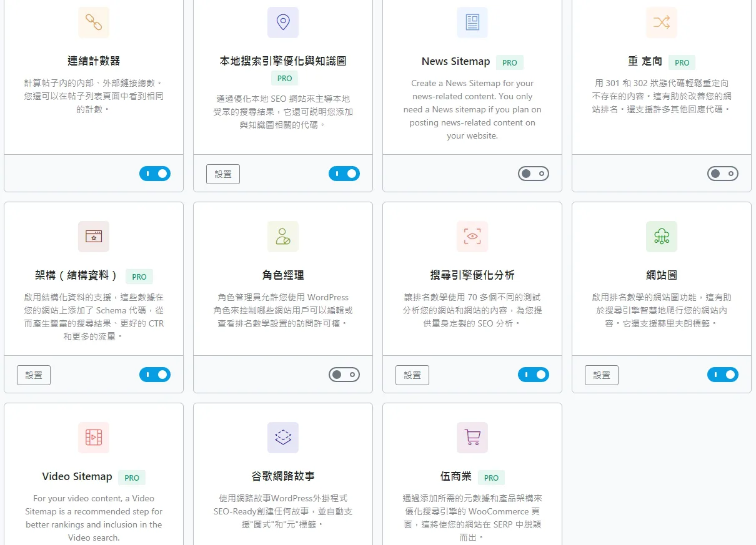756x545 pixels.
Task: Open 設置 for 搜尋引擎優化分析
Action: click(x=412, y=375)
